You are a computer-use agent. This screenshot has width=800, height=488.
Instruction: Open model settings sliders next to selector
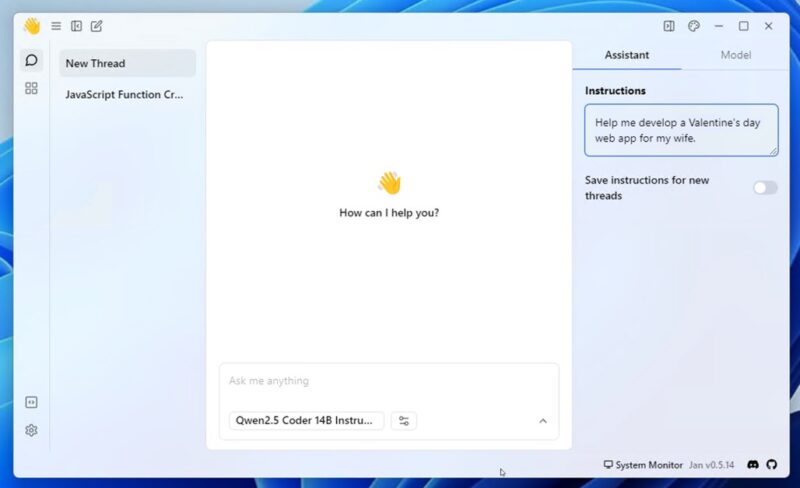click(404, 421)
